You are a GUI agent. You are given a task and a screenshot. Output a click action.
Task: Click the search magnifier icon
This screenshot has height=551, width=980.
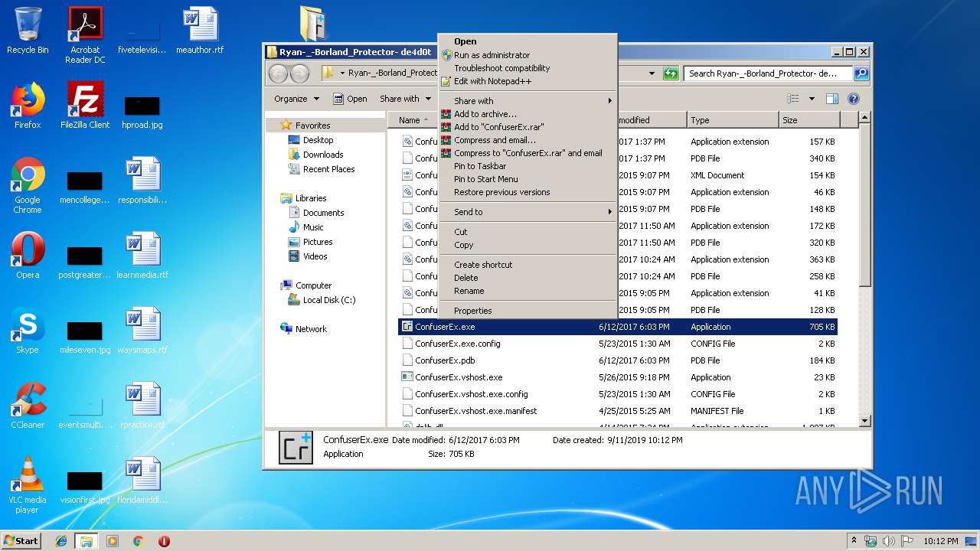click(x=861, y=73)
